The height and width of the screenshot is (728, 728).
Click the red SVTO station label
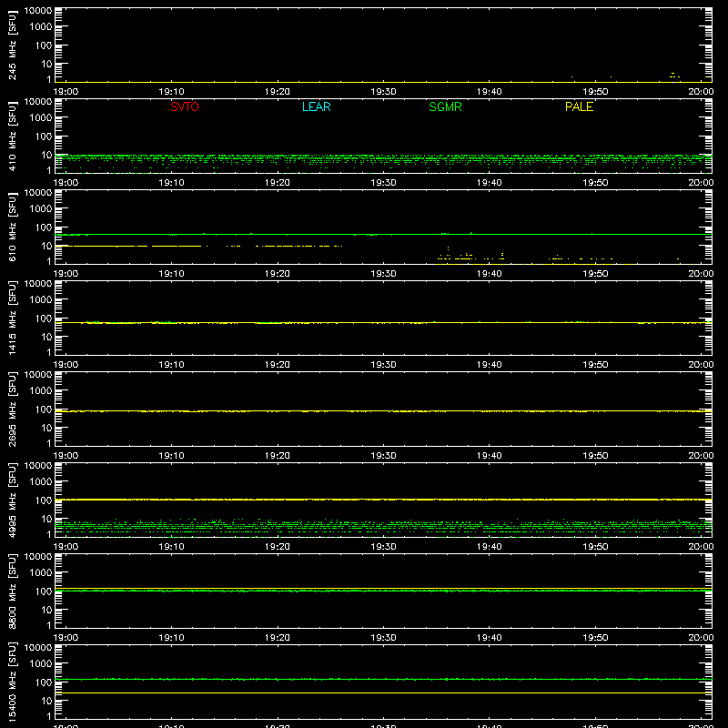[x=185, y=106]
